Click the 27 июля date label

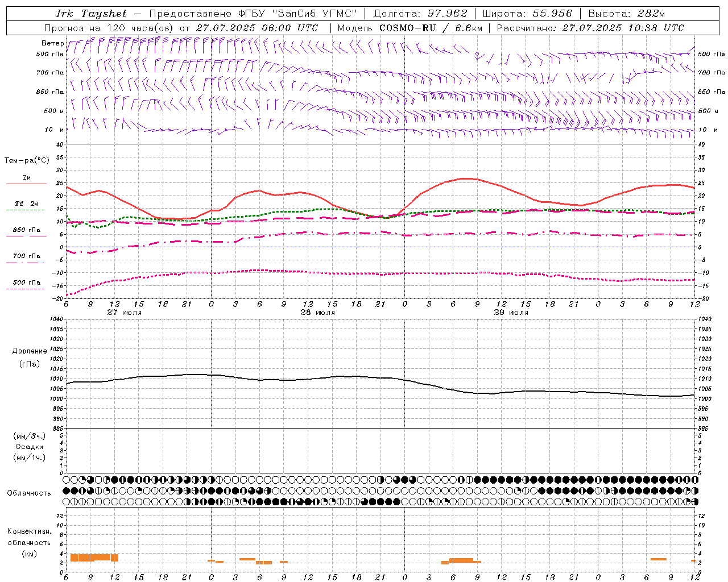pos(125,313)
